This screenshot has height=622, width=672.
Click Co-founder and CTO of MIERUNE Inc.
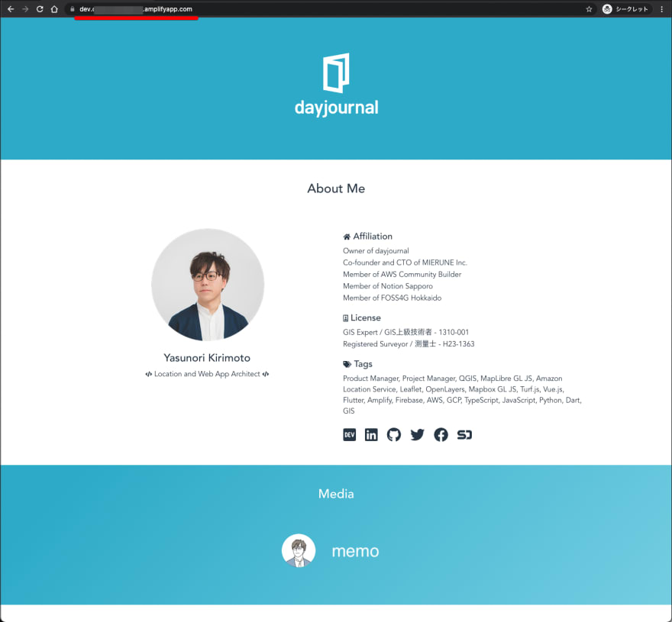[x=405, y=263]
